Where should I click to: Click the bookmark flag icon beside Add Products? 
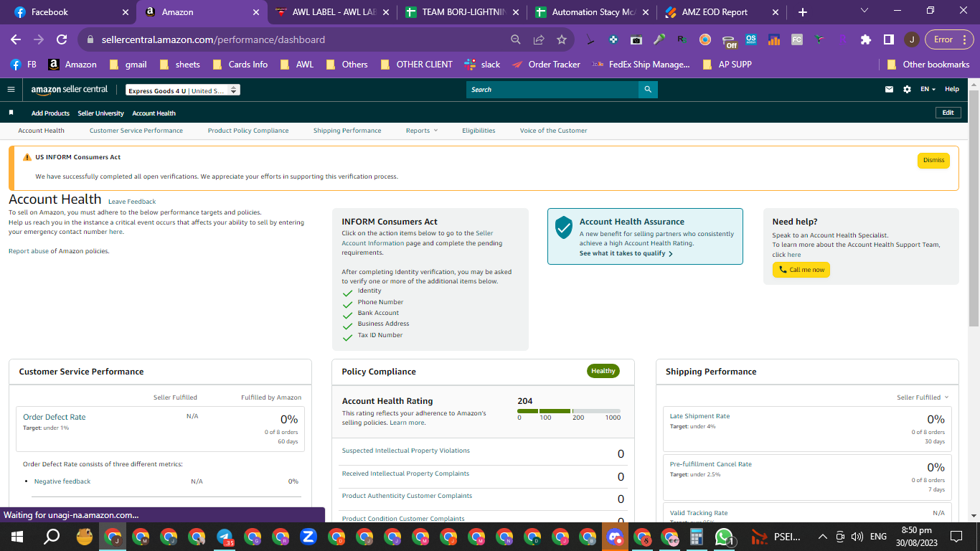[x=11, y=113]
